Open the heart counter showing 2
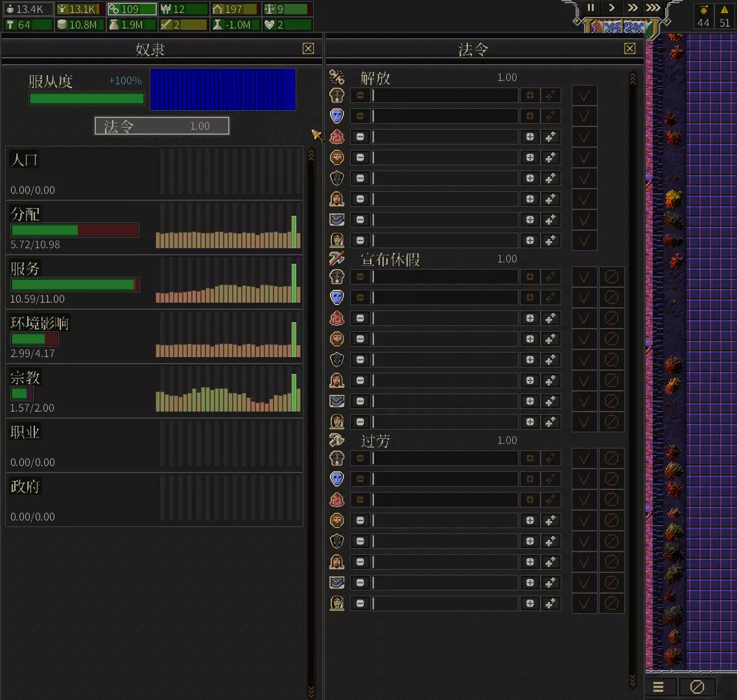The width and height of the screenshot is (737, 700). tap(287, 25)
